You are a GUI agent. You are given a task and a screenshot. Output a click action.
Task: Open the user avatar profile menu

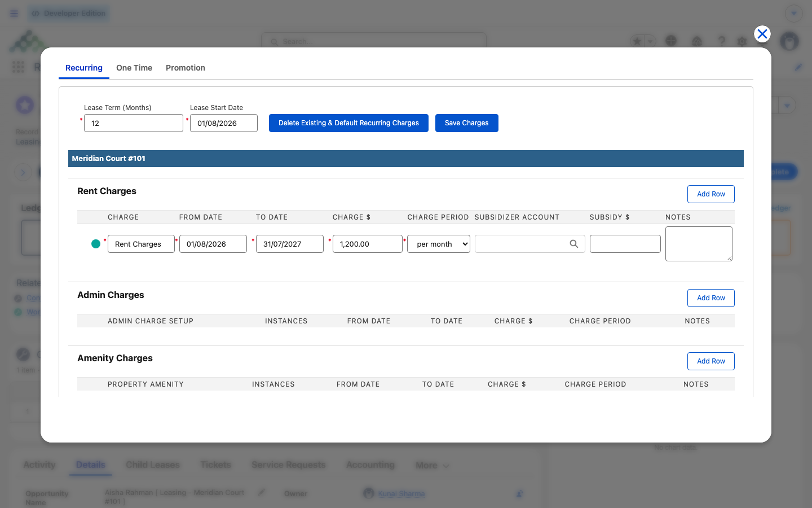point(789,41)
